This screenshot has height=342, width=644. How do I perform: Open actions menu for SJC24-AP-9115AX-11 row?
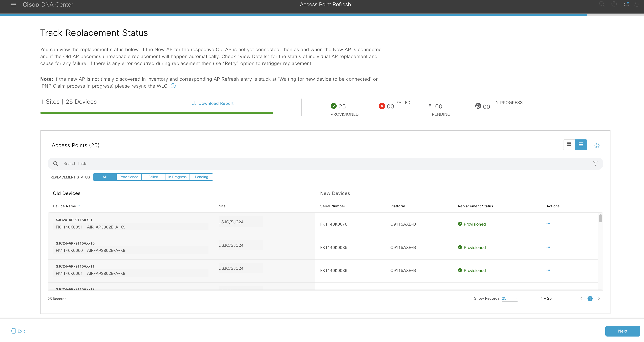point(548,270)
